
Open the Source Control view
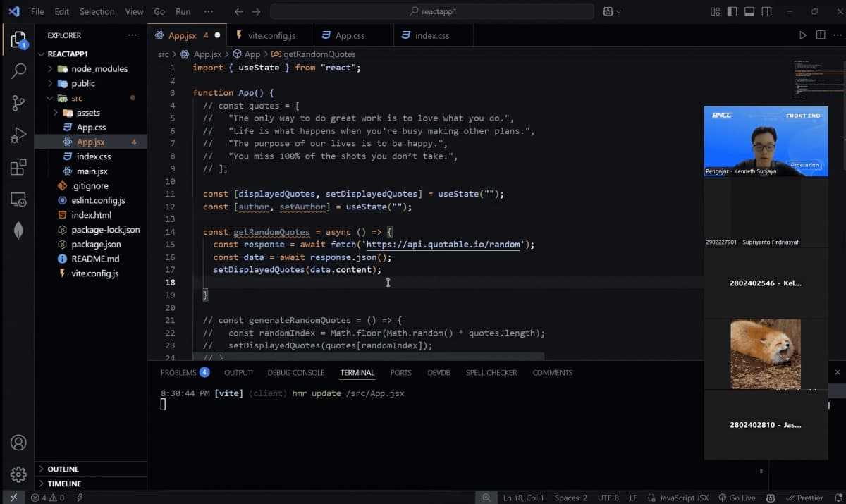pyautogui.click(x=19, y=104)
